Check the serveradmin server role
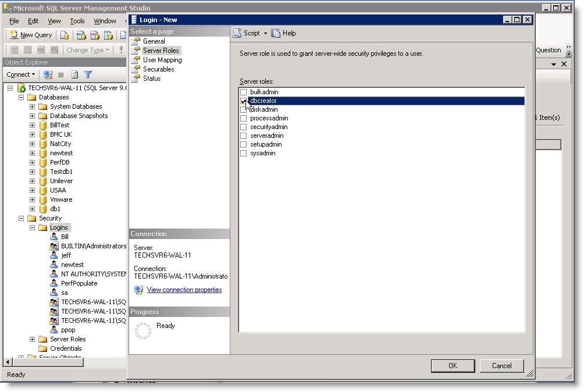 [x=244, y=136]
